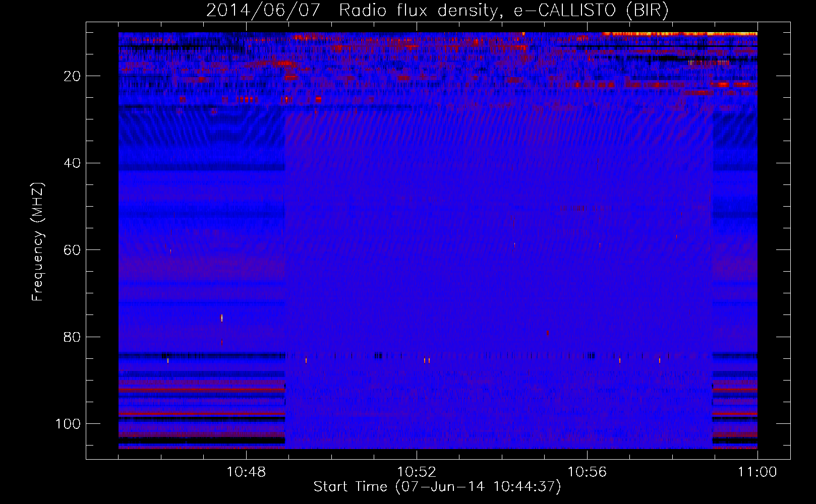Click the 'Start Time (07-Jun-14 10:44:37)' label

437,487
